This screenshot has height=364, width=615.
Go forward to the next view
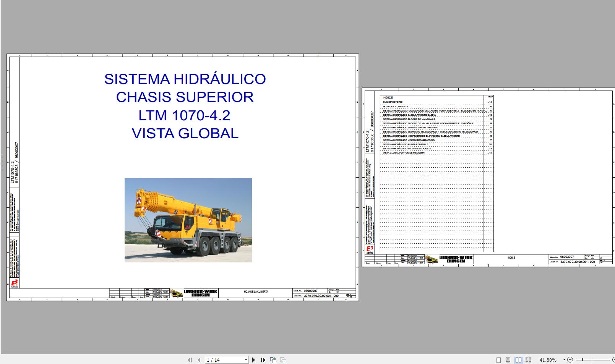click(282, 360)
